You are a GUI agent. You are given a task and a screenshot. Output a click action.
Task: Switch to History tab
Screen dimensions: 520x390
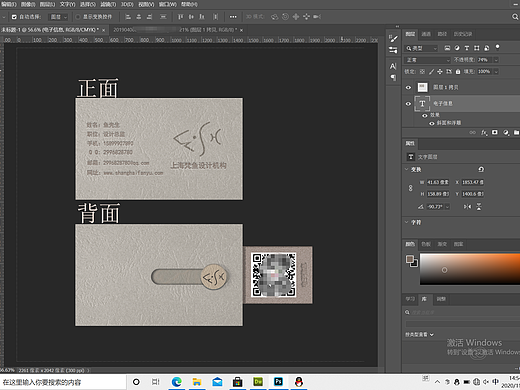tap(463, 34)
